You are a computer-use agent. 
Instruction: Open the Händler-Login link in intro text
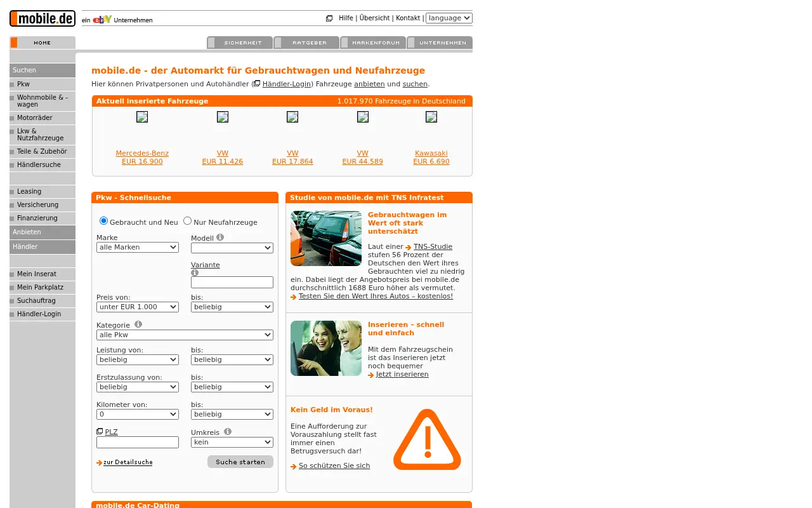point(287,84)
